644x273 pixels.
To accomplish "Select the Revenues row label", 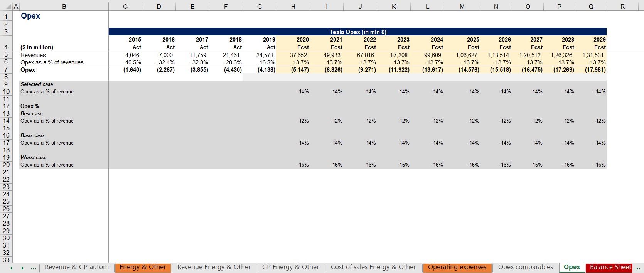I will (33, 55).
